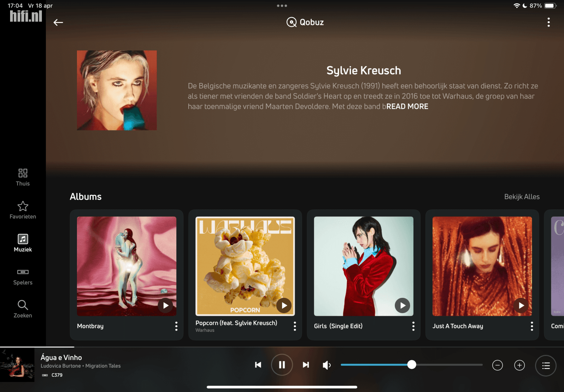Open now playing artwork thumbnail
Viewport: 564px width, 392px height.
[17, 365]
